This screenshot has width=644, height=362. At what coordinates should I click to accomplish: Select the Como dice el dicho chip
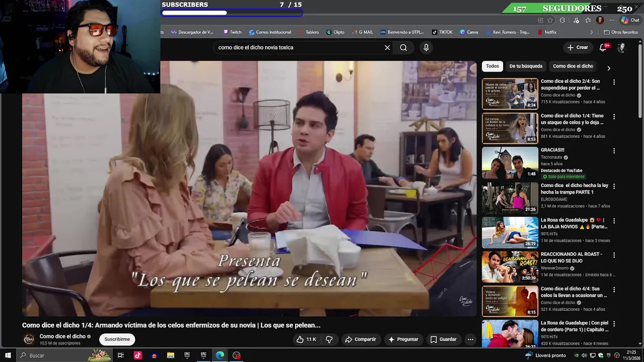(573, 66)
